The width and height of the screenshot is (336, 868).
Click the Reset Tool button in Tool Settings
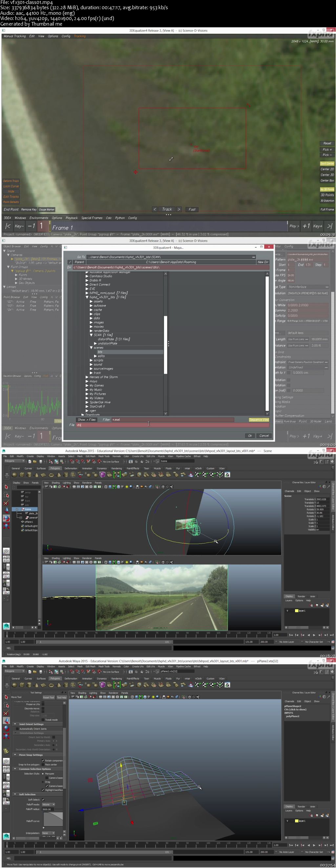point(49,698)
